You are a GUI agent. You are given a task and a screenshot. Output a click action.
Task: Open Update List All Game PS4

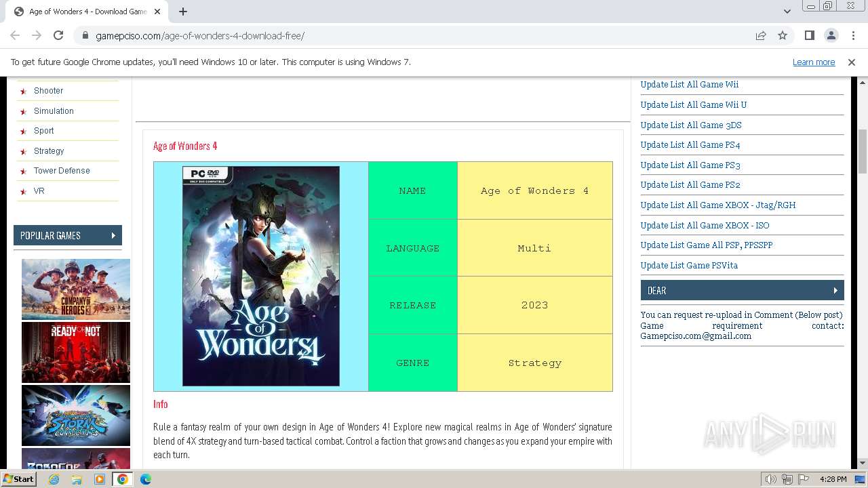[x=690, y=145]
